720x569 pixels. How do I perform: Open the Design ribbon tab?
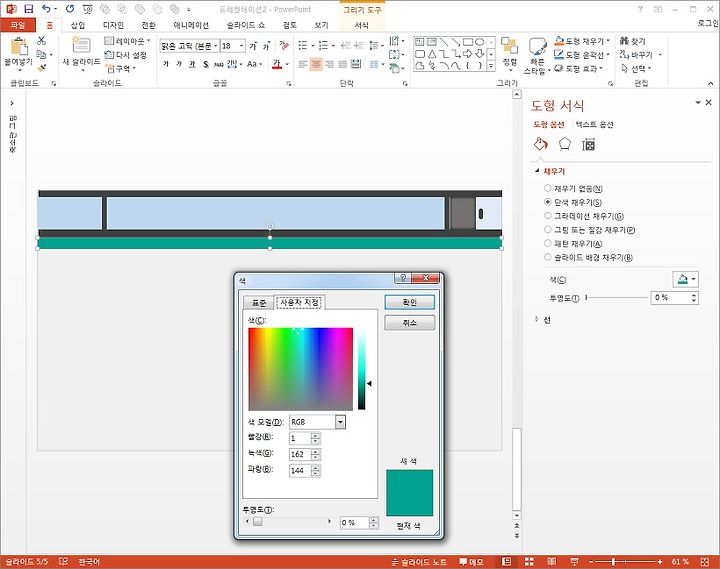113,25
